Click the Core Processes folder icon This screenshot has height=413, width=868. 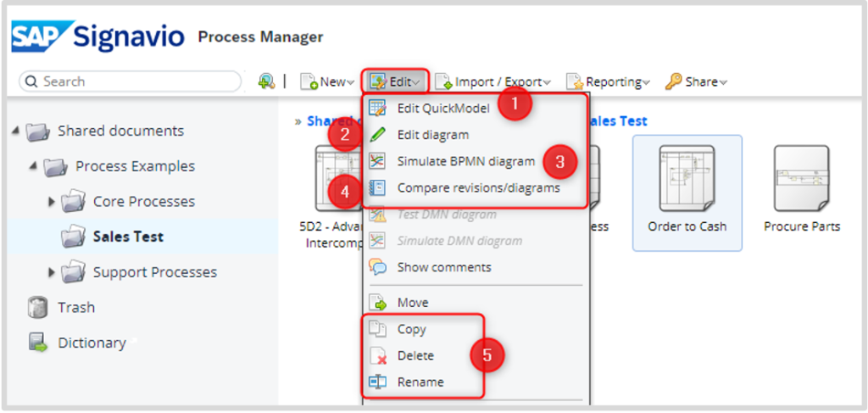[x=73, y=202]
